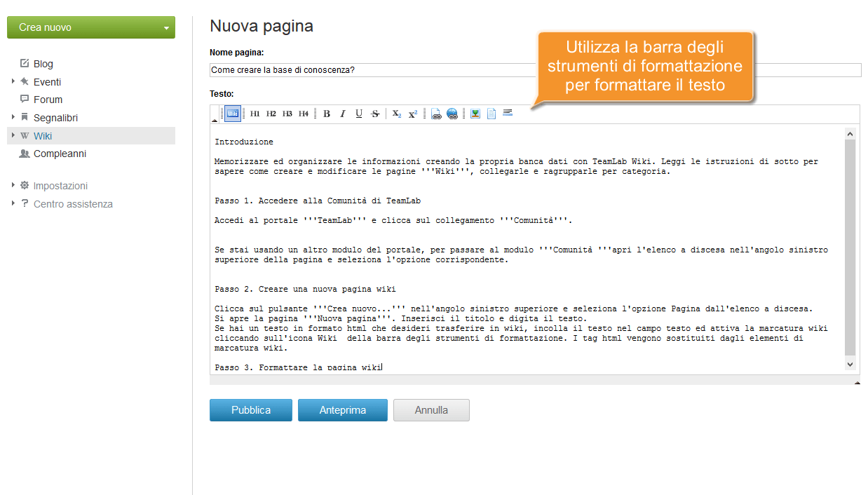Click 'Passo 1. Accedere alla Comunità' line
The image size is (868, 495).
tap(318, 201)
